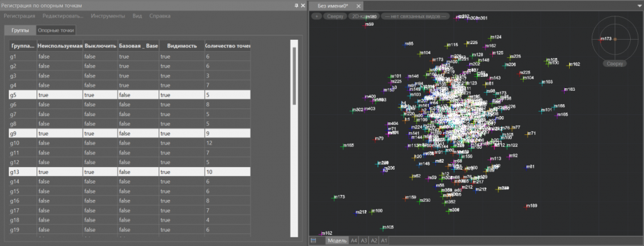Close the Без имени0* document tab
The image size is (644, 246).
pos(358,6)
